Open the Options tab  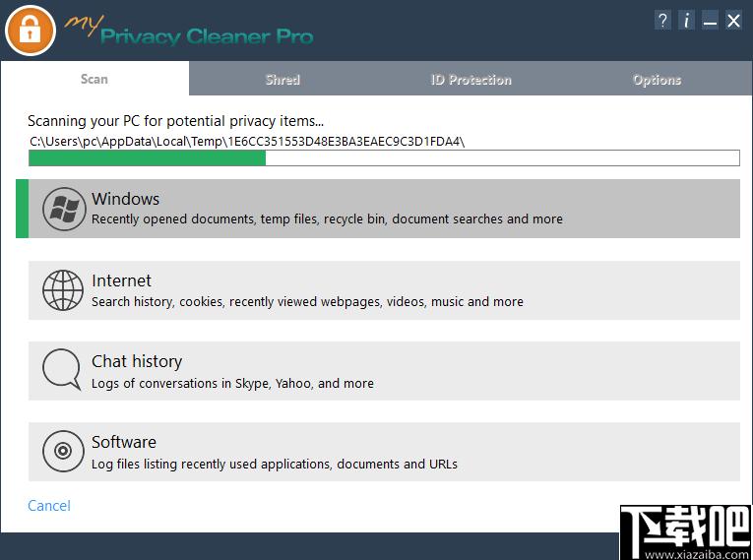click(x=657, y=80)
